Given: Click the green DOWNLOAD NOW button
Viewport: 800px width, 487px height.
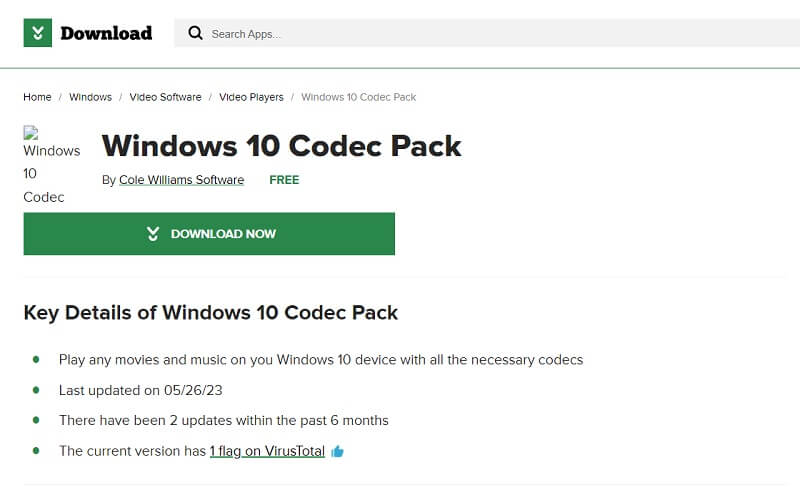Looking at the screenshot, I should (209, 234).
